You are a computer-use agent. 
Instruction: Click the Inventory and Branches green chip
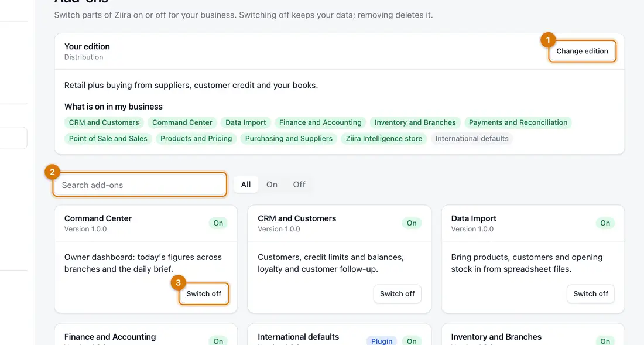click(415, 122)
